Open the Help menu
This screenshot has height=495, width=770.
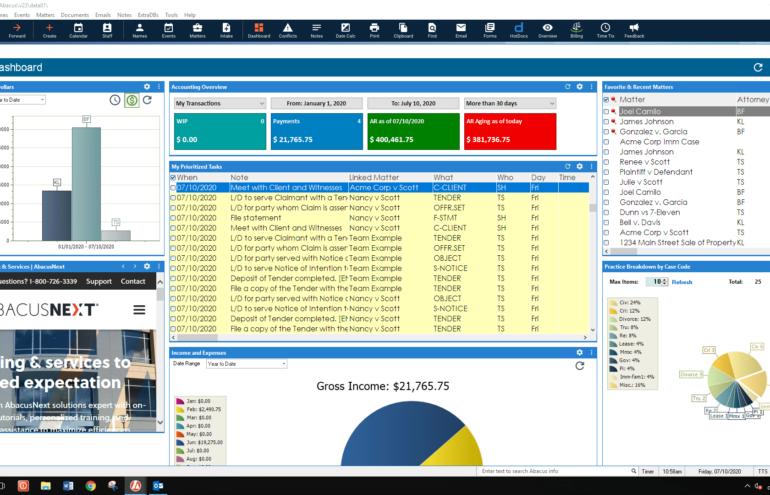tap(190, 15)
